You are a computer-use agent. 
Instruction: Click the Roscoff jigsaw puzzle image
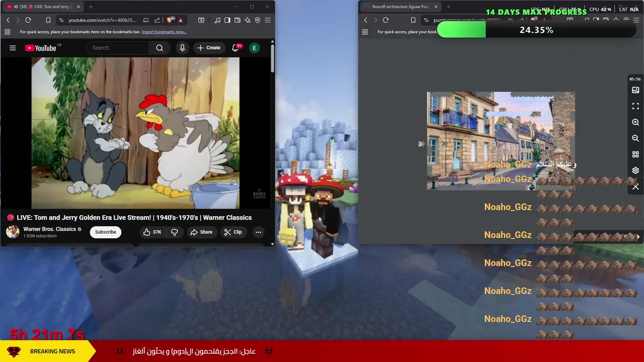click(x=501, y=141)
